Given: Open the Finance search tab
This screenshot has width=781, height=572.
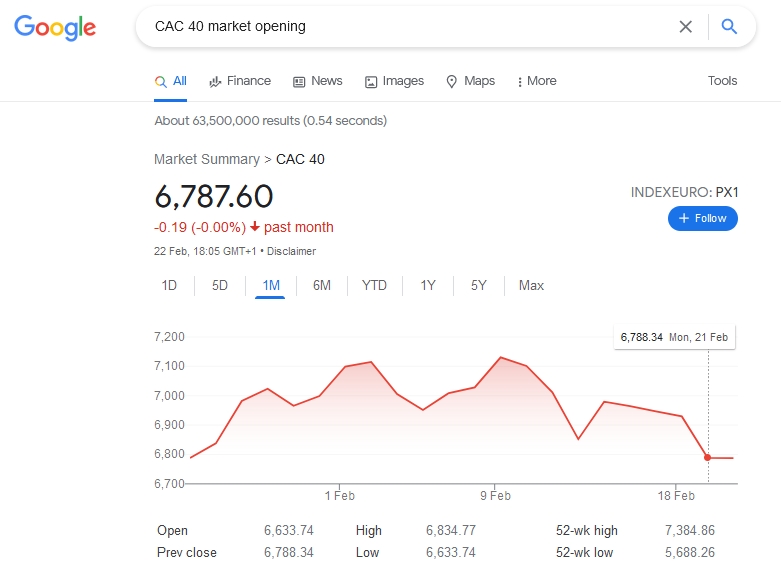Looking at the screenshot, I should [x=240, y=81].
